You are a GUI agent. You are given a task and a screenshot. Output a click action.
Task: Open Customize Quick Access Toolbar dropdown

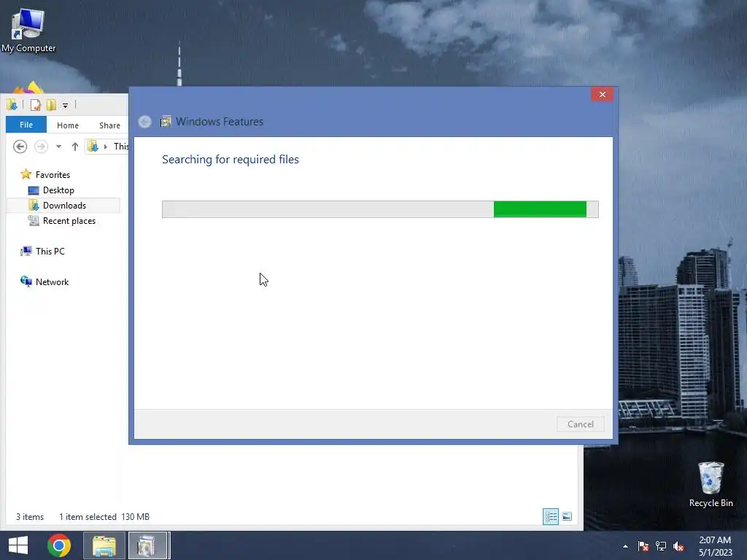65,105
